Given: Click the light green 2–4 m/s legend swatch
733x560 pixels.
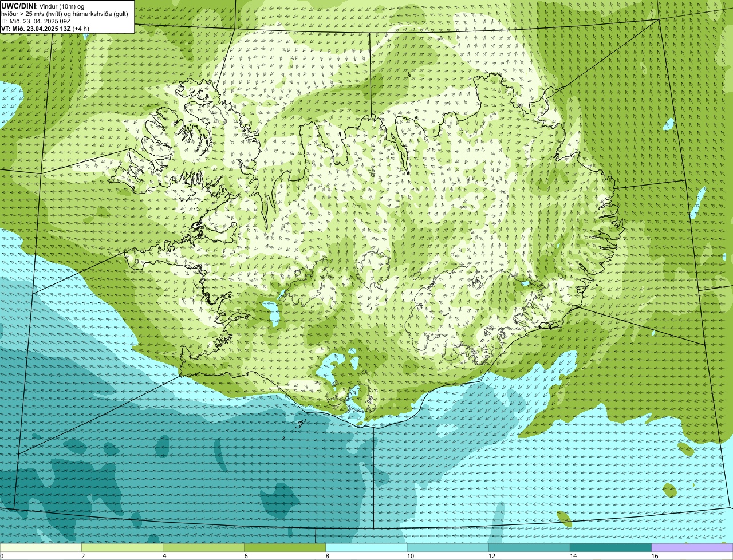Looking at the screenshot, I should tap(122, 548).
